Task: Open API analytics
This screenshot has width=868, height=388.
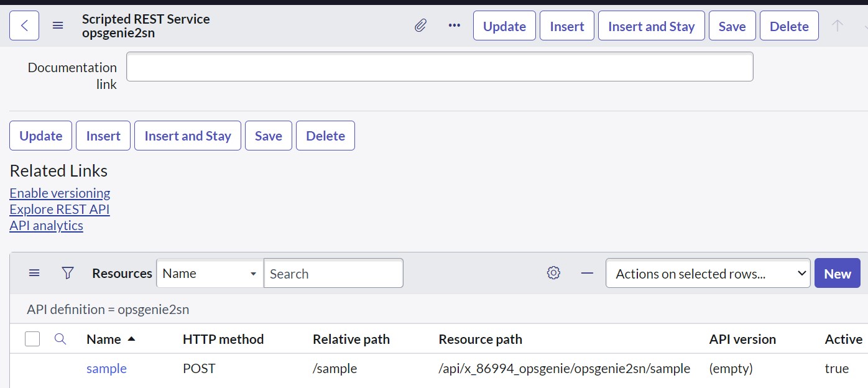Action: [46, 225]
